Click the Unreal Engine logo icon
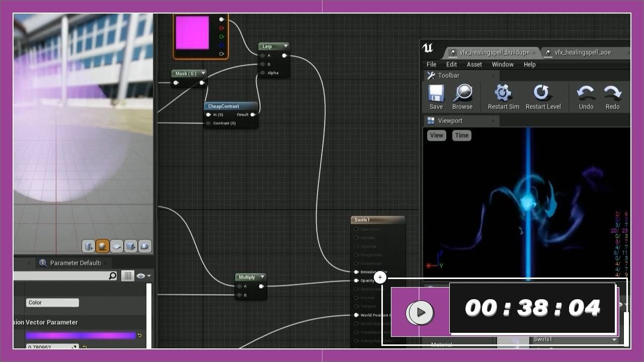This screenshot has height=362, width=644. coord(428,48)
